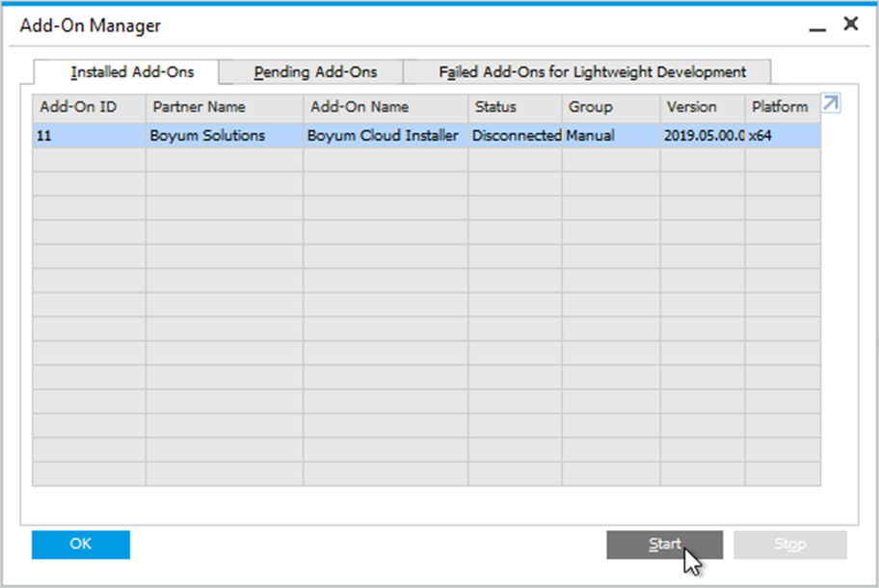Click the Status column header
This screenshot has width=879, height=588.
(516, 108)
